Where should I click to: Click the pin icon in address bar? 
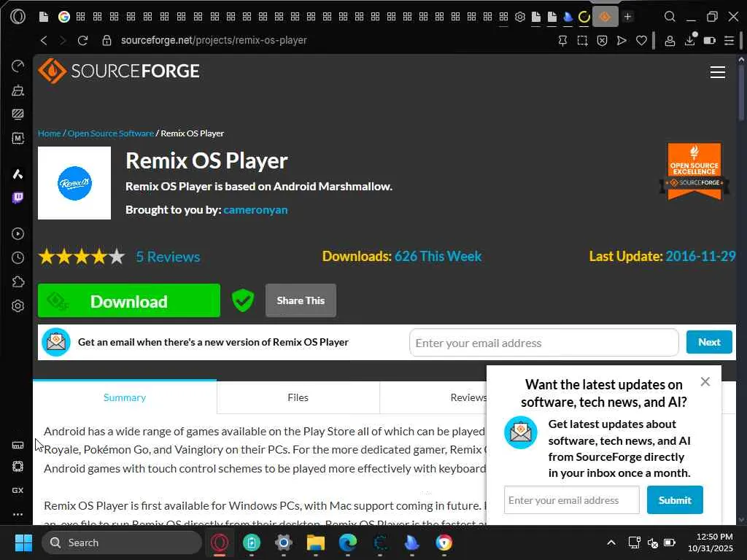click(x=562, y=41)
